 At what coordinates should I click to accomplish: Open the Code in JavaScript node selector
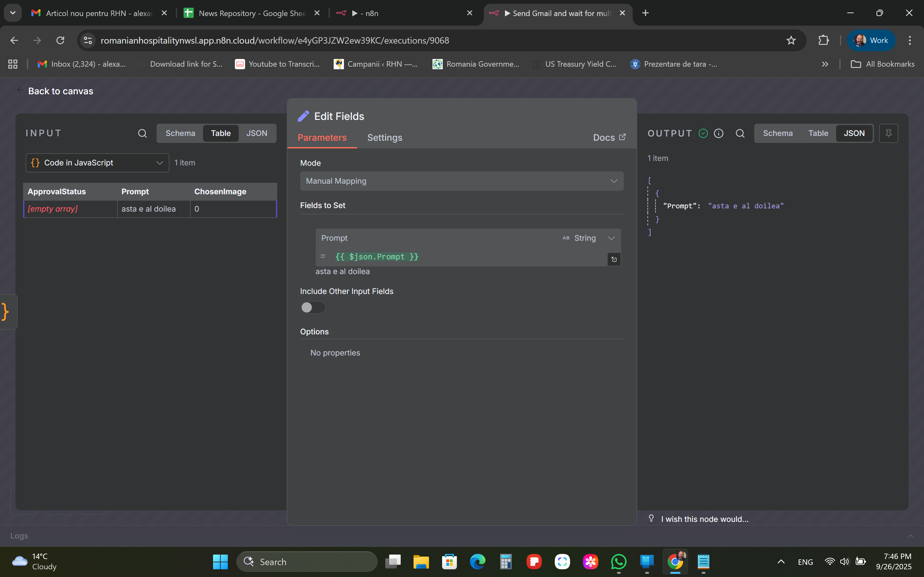[97, 163]
